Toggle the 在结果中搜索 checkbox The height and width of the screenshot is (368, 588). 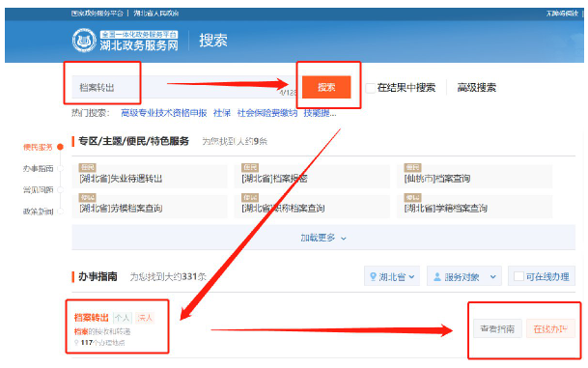click(x=370, y=88)
